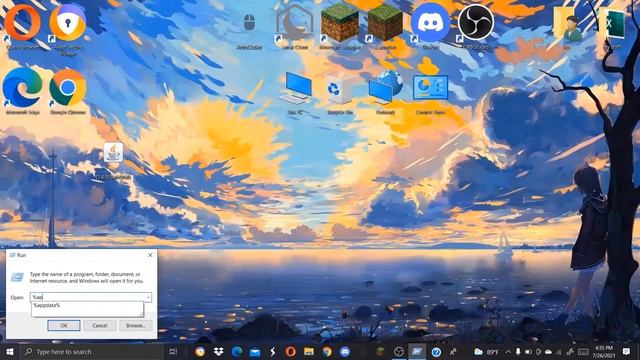
Task: Open Discord from the taskbar
Action: pyautogui.click(x=345, y=351)
